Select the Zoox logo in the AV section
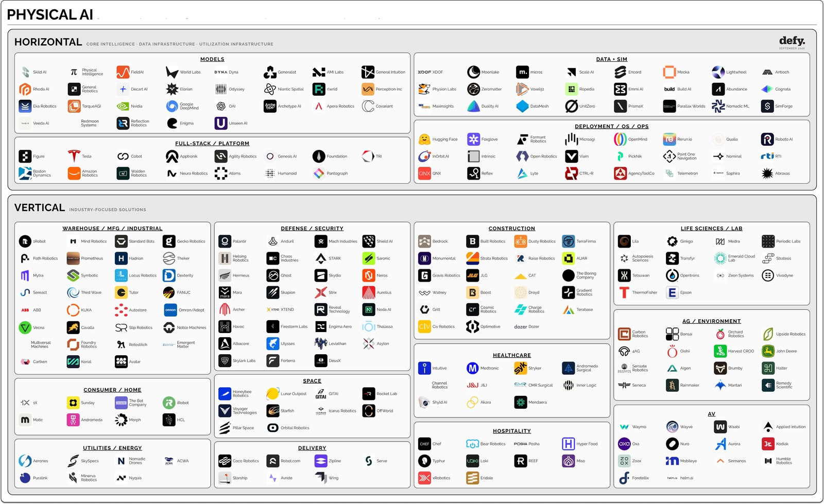The image size is (824, 504). coord(624,461)
